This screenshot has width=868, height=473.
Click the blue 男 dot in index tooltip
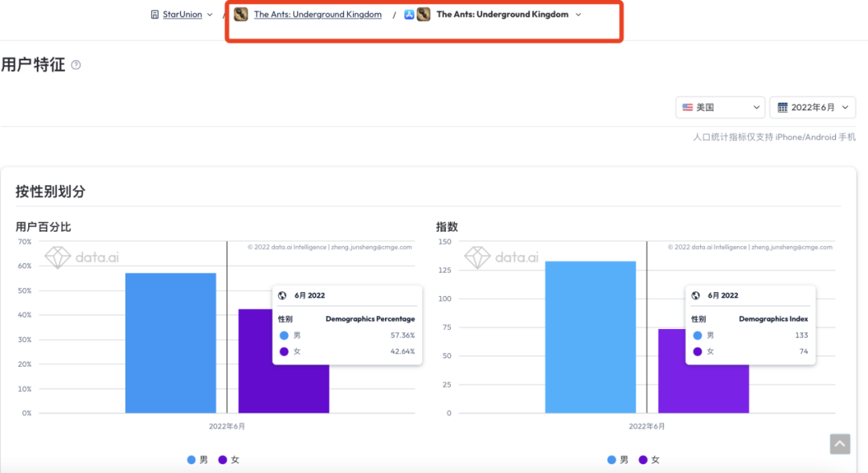point(698,335)
